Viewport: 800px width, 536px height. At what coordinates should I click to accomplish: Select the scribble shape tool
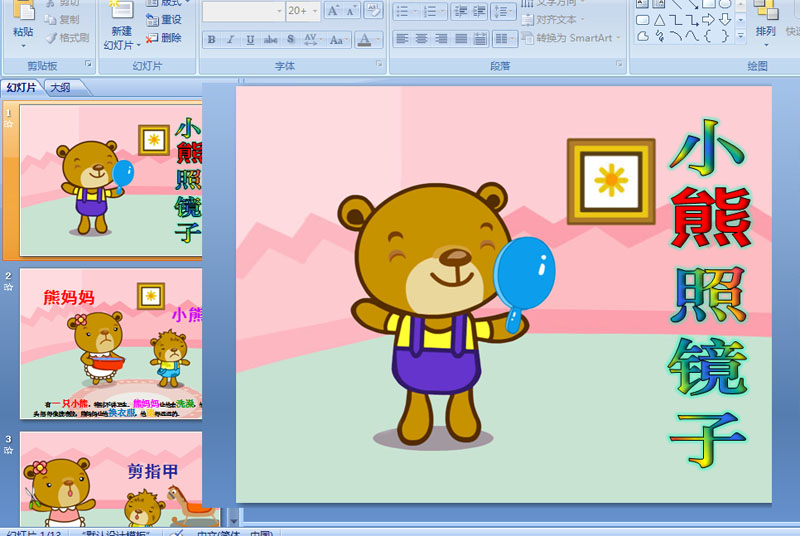coord(660,36)
